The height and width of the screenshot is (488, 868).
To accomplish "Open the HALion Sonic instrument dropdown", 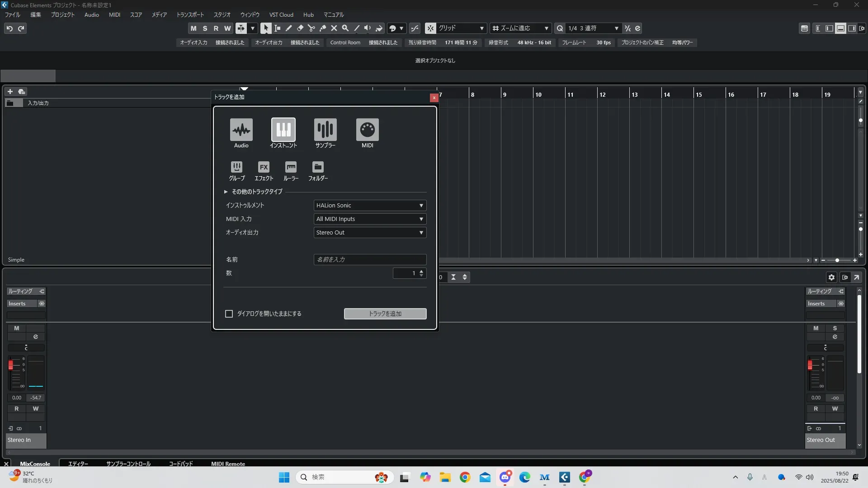I will click(370, 206).
